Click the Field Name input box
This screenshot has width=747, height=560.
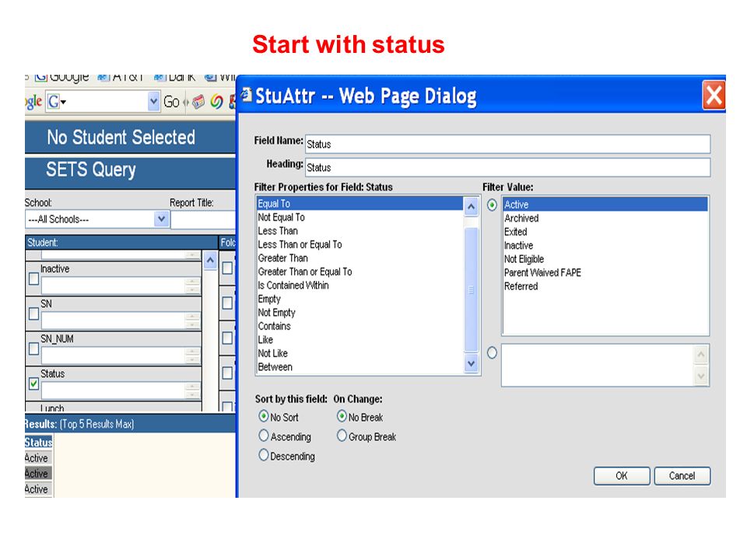coord(508,145)
